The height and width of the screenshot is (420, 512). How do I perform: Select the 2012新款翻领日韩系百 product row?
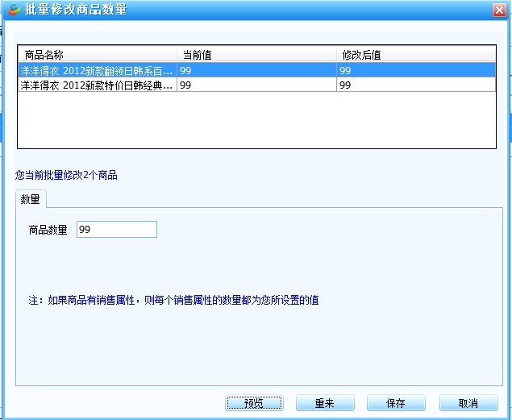[256, 70]
